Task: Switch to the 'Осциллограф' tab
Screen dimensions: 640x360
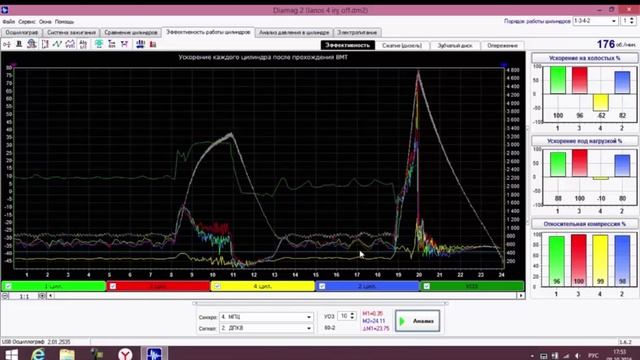Action: [22, 32]
